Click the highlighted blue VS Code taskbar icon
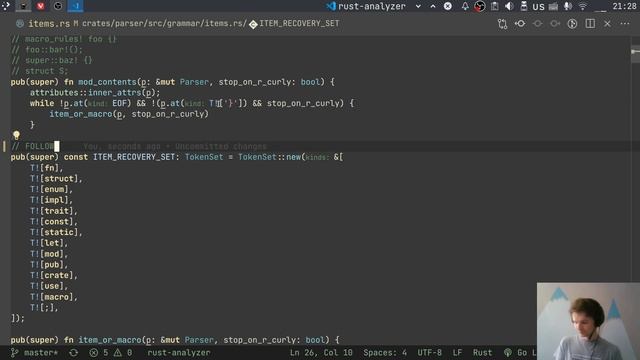The image size is (640, 360). coord(76,6)
